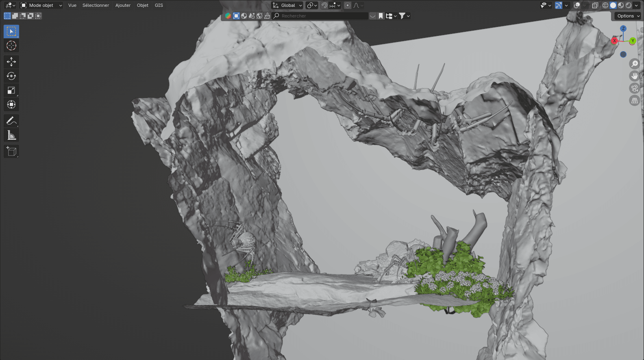644x360 pixels.
Task: Switch to material preview shading
Action: click(x=621, y=5)
